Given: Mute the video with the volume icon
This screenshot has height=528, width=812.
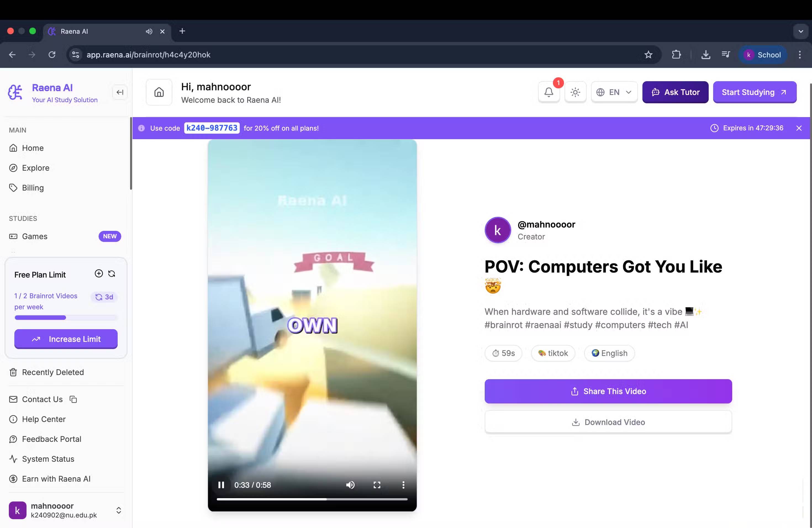Looking at the screenshot, I should (350, 485).
